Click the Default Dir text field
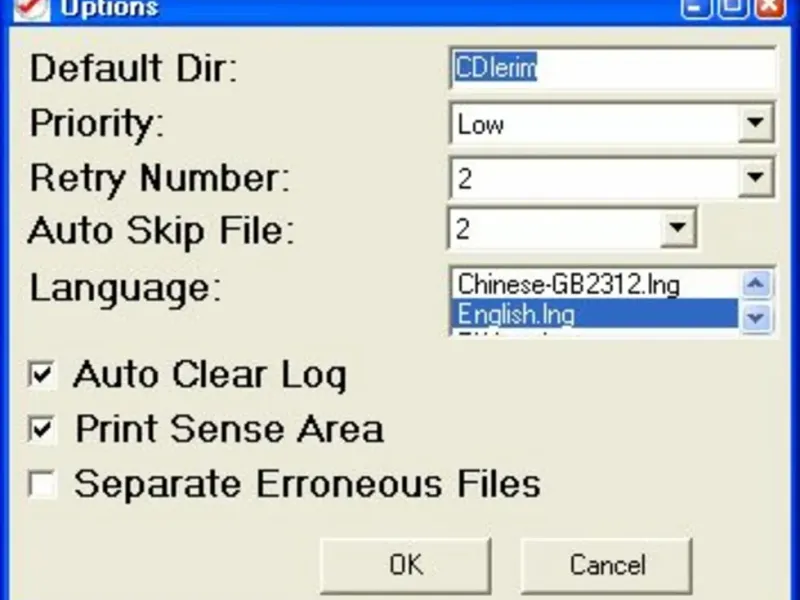800x600 pixels. (613, 68)
